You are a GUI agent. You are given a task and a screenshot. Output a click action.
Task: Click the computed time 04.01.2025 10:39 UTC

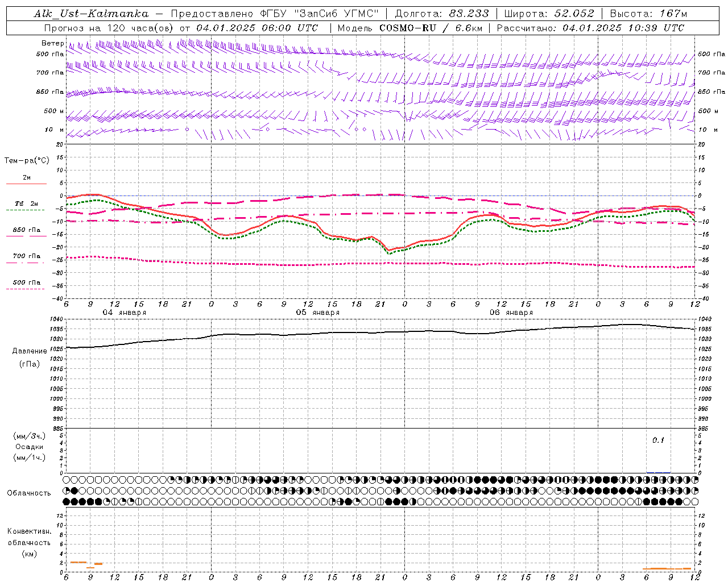(x=623, y=28)
